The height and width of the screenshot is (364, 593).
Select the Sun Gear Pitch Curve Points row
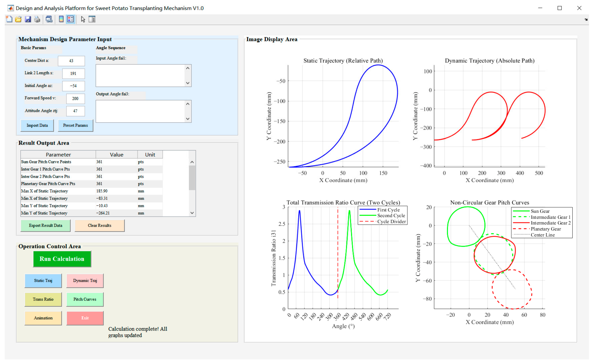pos(92,162)
